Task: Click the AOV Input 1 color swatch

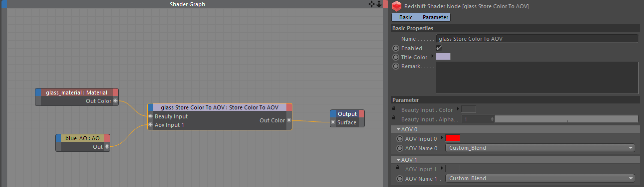Action: [453, 169]
